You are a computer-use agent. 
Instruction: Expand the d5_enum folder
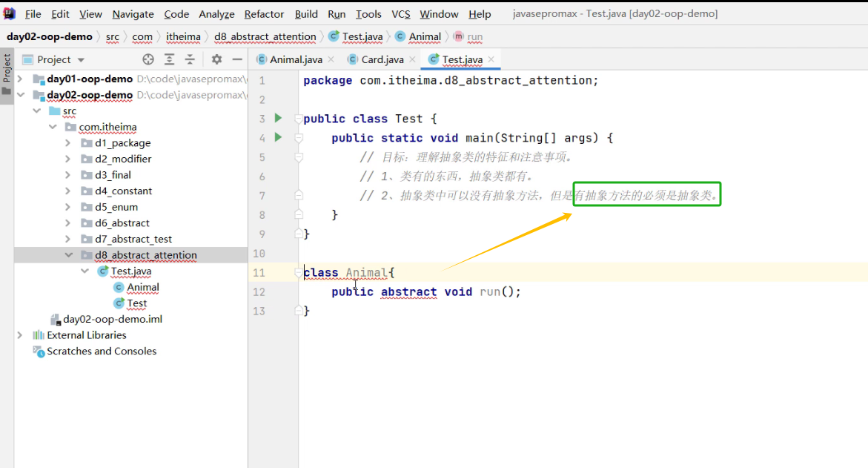(68, 207)
